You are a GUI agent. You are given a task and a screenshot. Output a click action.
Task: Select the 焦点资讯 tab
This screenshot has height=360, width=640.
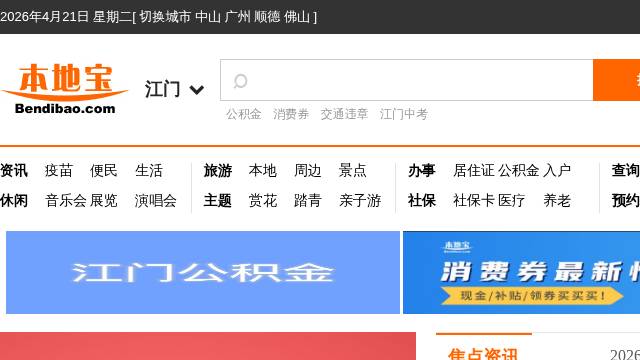[x=483, y=353]
